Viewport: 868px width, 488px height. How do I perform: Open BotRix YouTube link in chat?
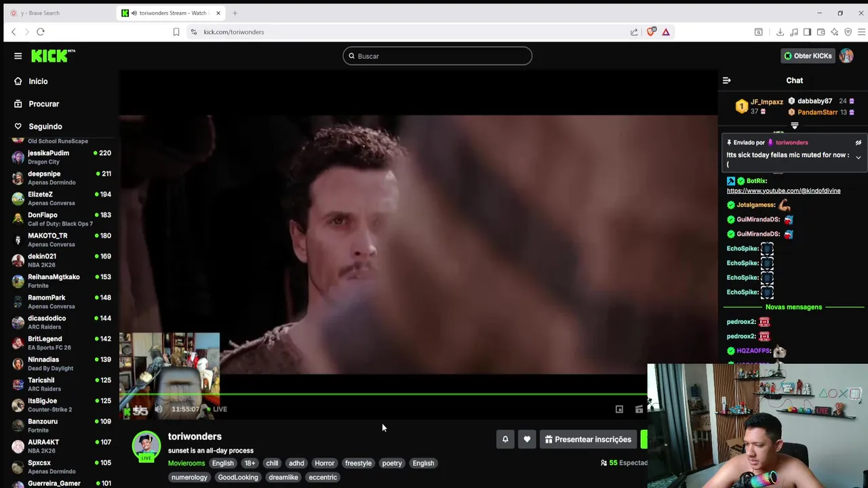pyautogui.click(x=783, y=191)
